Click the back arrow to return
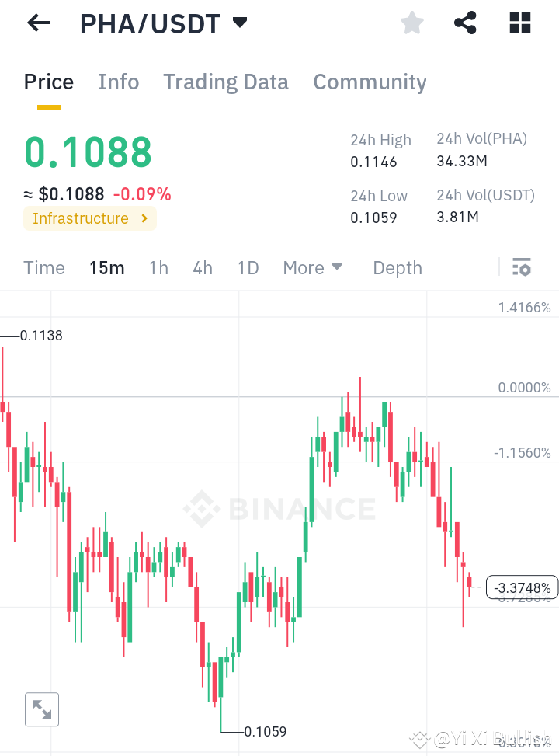The height and width of the screenshot is (756, 559). [x=37, y=23]
